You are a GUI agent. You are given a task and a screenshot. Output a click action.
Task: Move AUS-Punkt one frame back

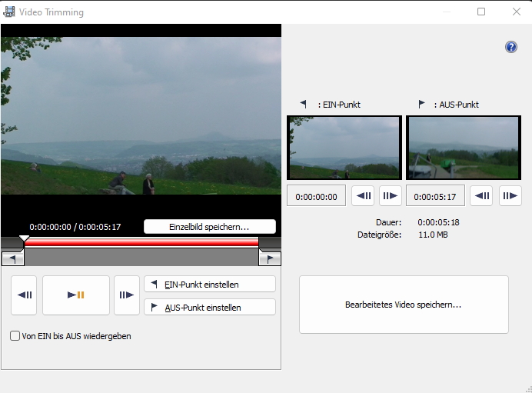point(481,195)
